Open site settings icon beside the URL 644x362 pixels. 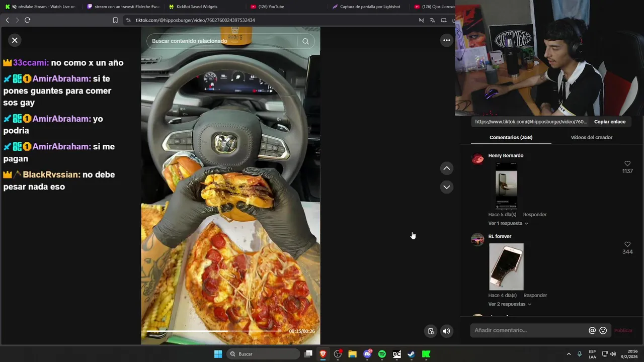(x=128, y=20)
